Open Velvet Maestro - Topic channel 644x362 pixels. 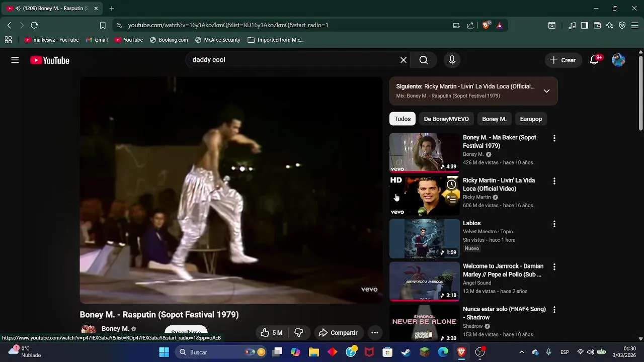click(488, 232)
